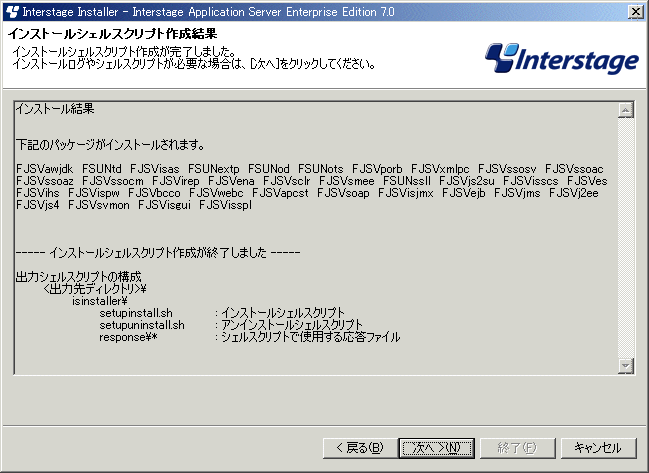Click the package name FJSVporb
Image resolution: width=649 pixels, height=473 pixels.
point(377,169)
